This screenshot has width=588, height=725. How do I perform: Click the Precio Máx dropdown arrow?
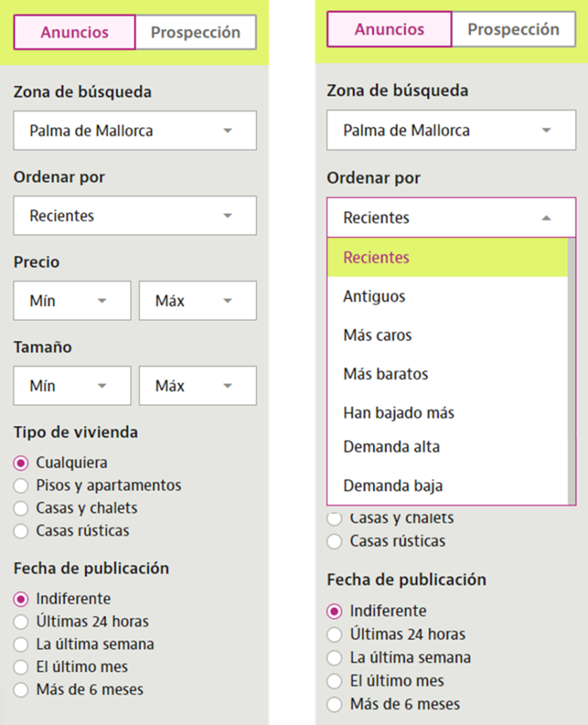tap(226, 300)
